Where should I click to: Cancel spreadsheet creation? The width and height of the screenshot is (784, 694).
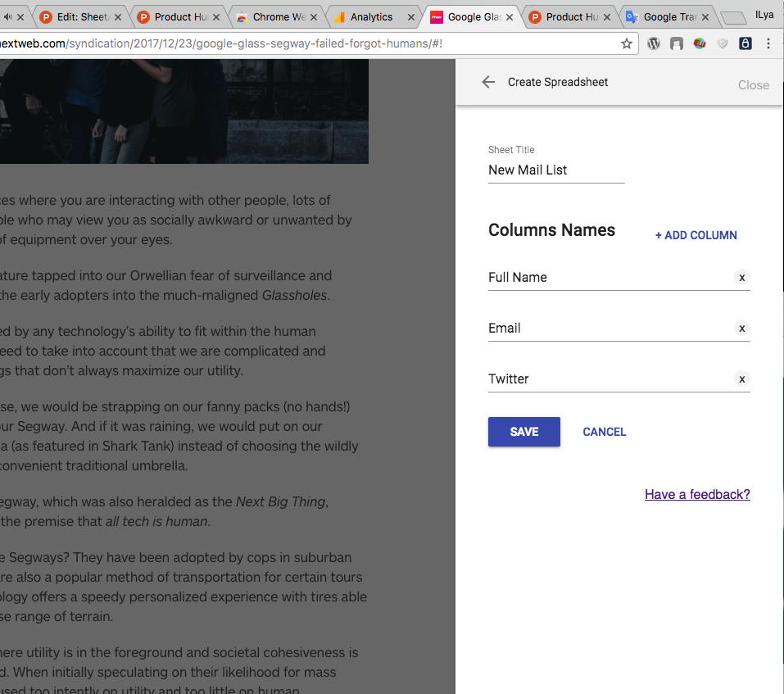coord(604,432)
